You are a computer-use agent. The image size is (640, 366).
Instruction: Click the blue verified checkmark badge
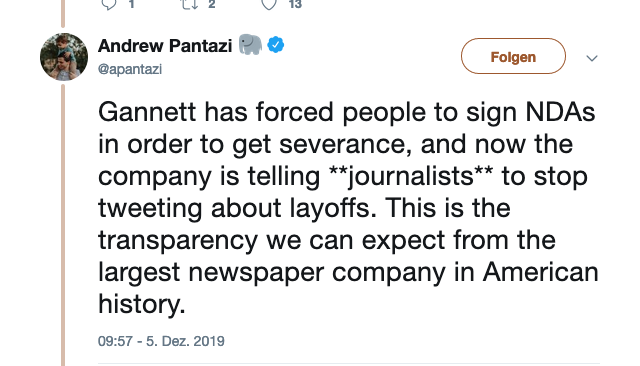click(276, 44)
